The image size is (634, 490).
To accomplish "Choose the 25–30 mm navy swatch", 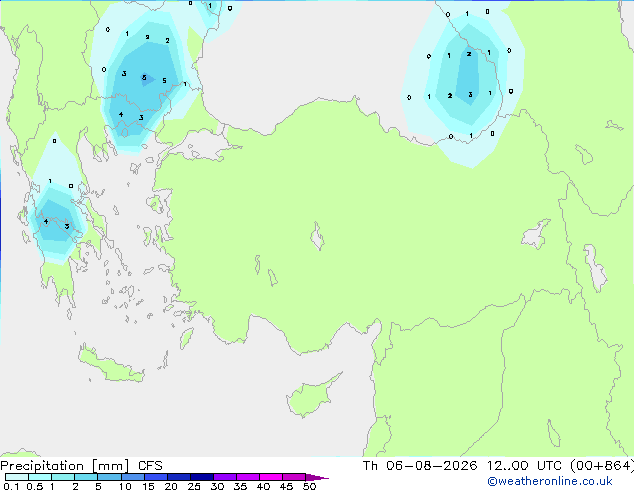I will click(201, 477).
